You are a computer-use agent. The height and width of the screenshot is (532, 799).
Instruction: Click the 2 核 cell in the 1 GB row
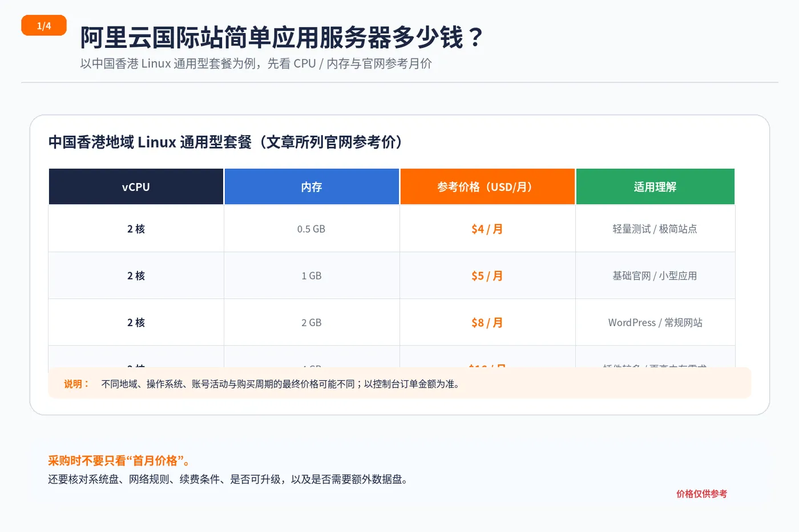tap(136, 275)
